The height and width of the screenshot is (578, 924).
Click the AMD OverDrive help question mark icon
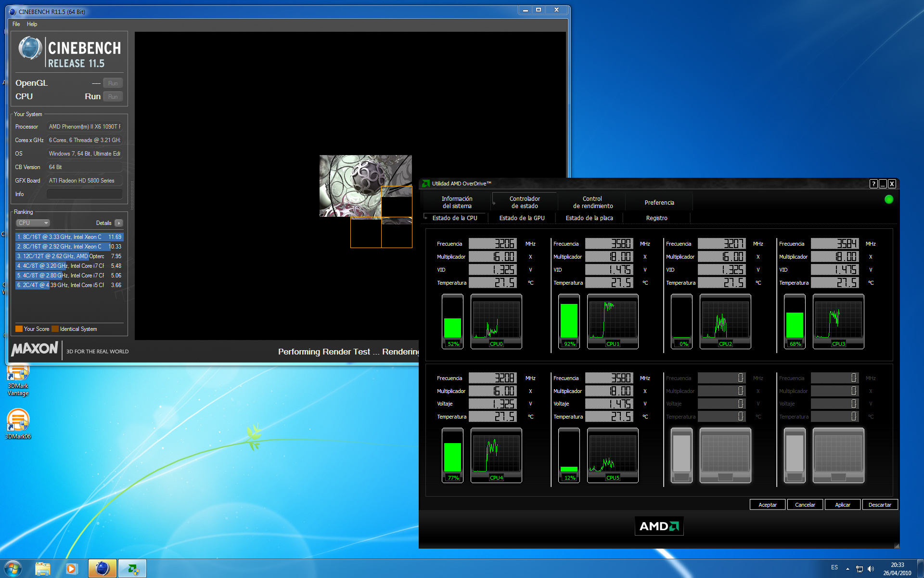(x=873, y=184)
